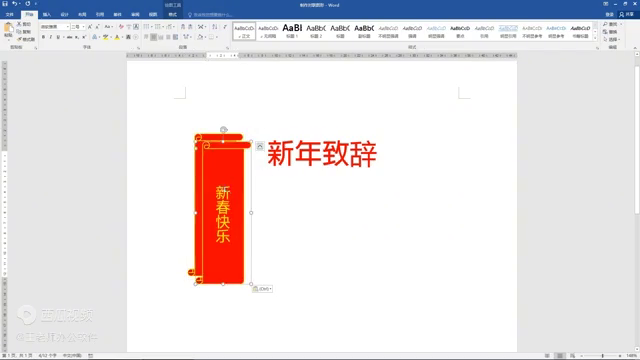Toggle Subscript formatting
Image resolution: width=640 pixels, height=360 pixels.
pyautogui.click(x=77, y=37)
